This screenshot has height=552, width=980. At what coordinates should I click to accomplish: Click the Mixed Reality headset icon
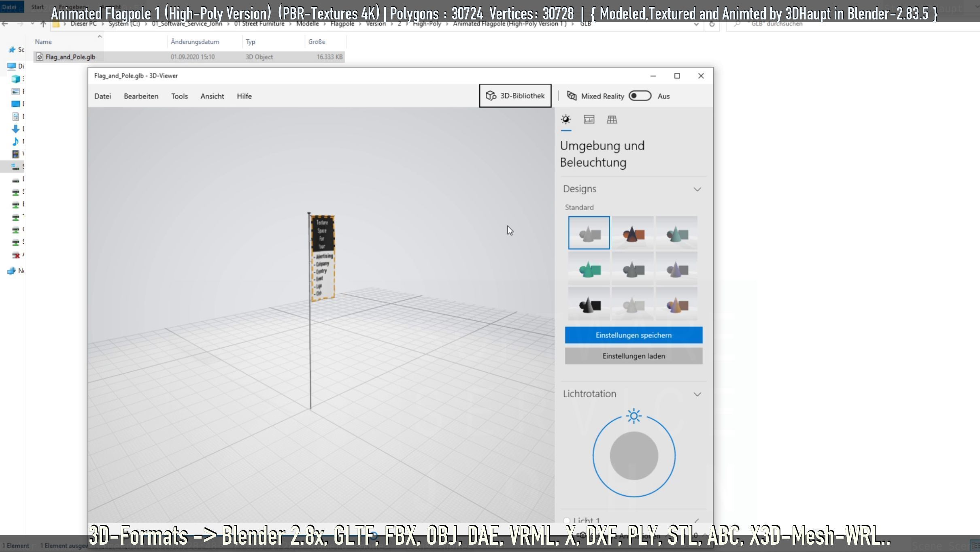tap(572, 96)
